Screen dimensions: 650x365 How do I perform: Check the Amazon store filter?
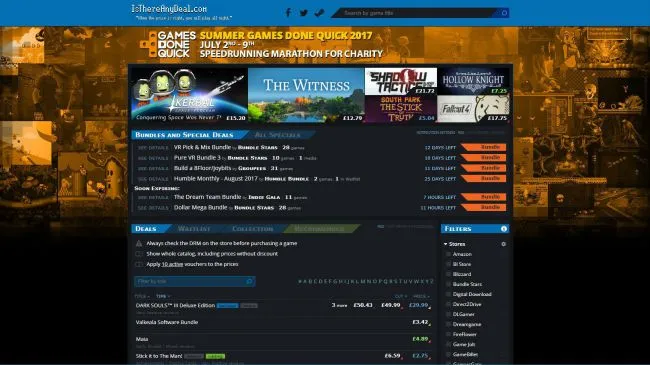pyautogui.click(x=448, y=254)
